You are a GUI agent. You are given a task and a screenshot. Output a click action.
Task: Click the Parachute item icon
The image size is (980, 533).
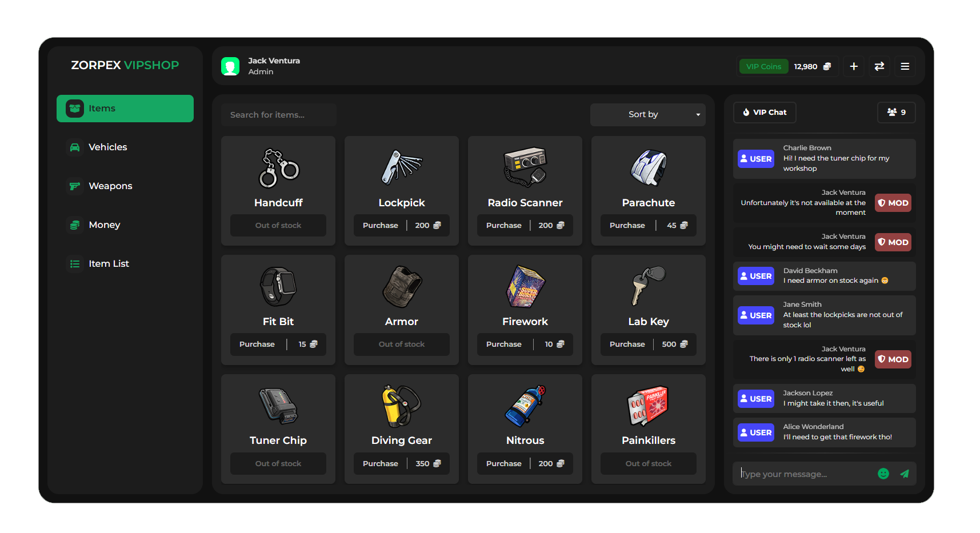(x=649, y=167)
